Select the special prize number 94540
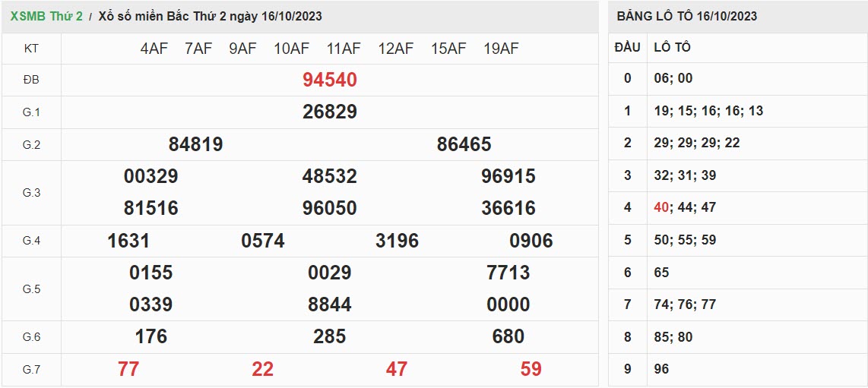 pyautogui.click(x=329, y=80)
